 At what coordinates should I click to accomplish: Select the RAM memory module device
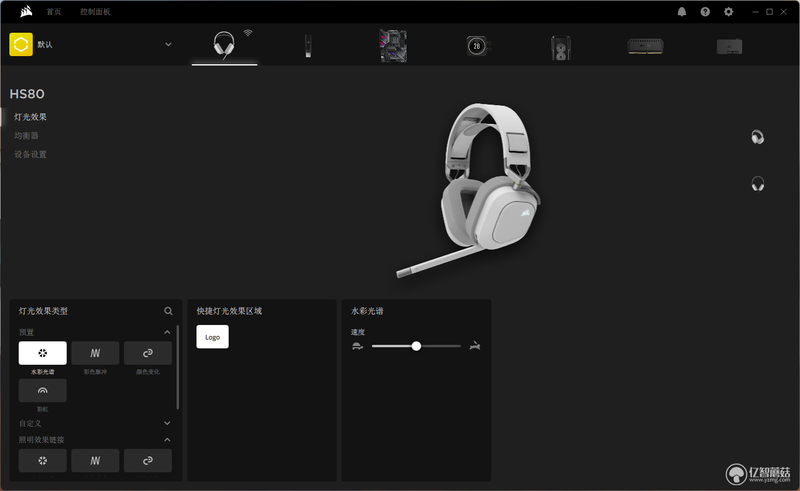pos(645,46)
